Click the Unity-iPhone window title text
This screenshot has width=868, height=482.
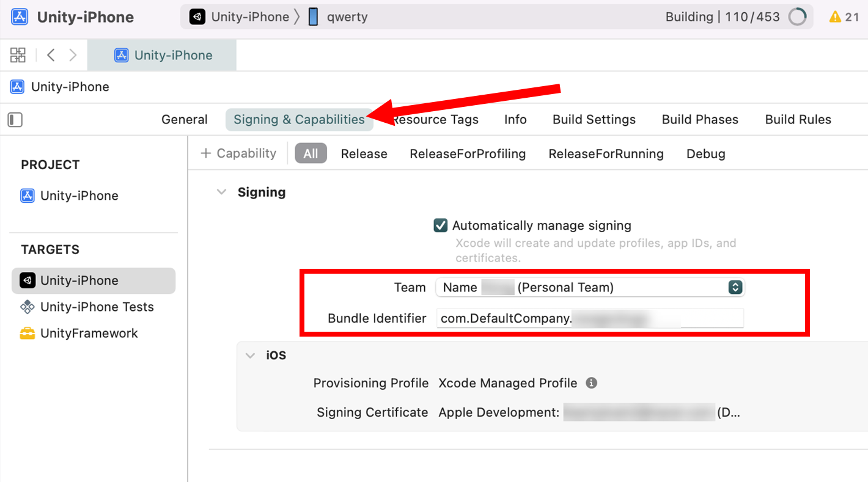pos(86,17)
